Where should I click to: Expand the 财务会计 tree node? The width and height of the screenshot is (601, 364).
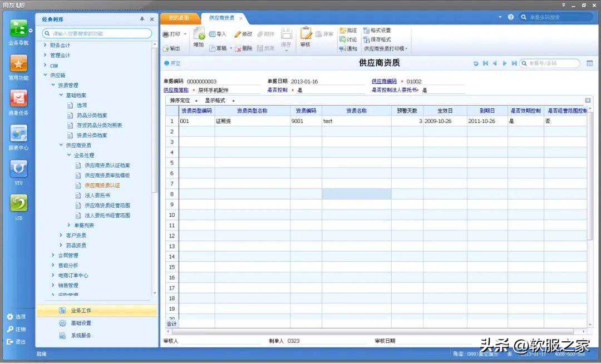click(45, 45)
